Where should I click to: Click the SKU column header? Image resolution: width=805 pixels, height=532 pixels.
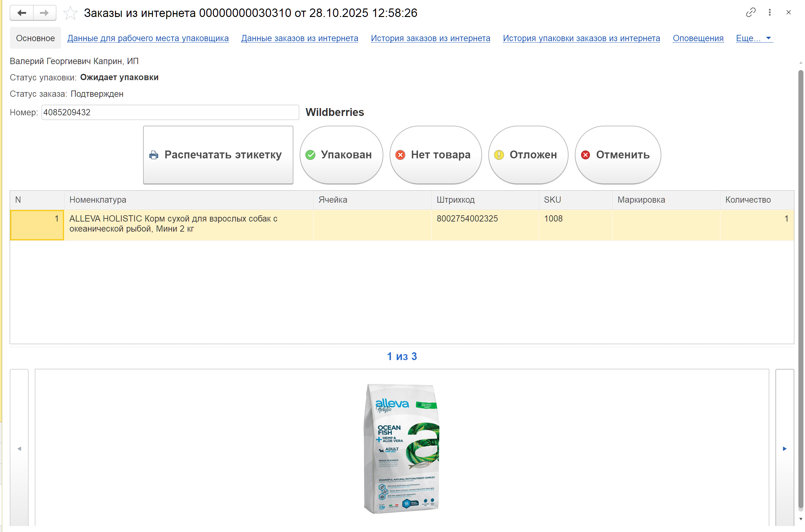tap(575, 200)
